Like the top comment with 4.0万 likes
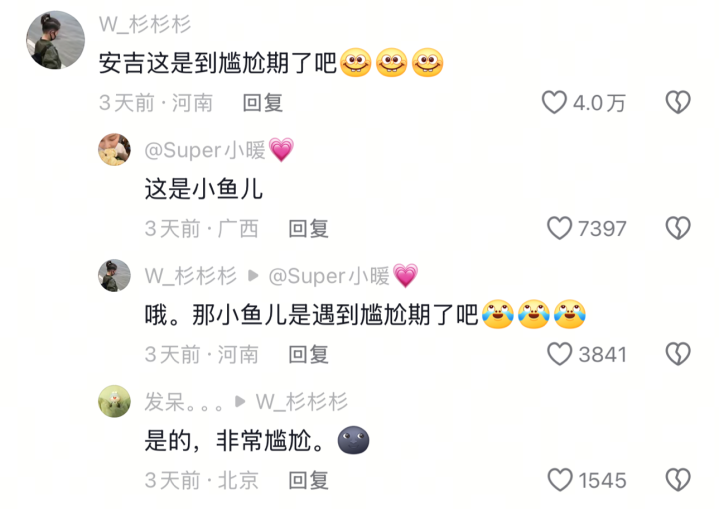Viewport: 719px width, 509px height. (554, 102)
